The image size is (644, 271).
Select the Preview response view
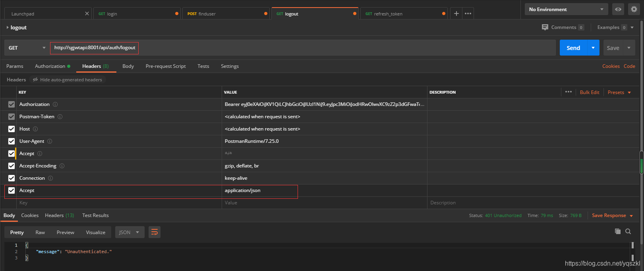66,232
